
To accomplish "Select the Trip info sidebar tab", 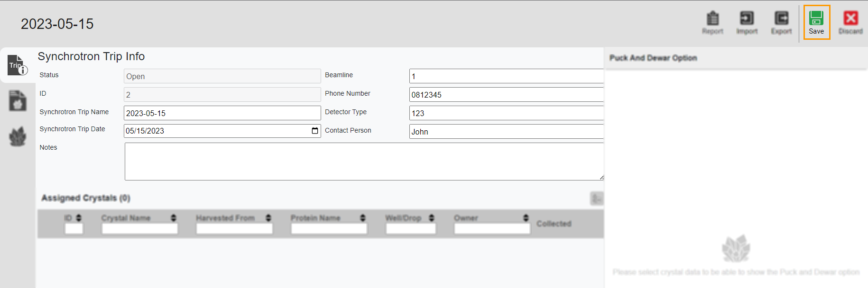I will (x=18, y=65).
